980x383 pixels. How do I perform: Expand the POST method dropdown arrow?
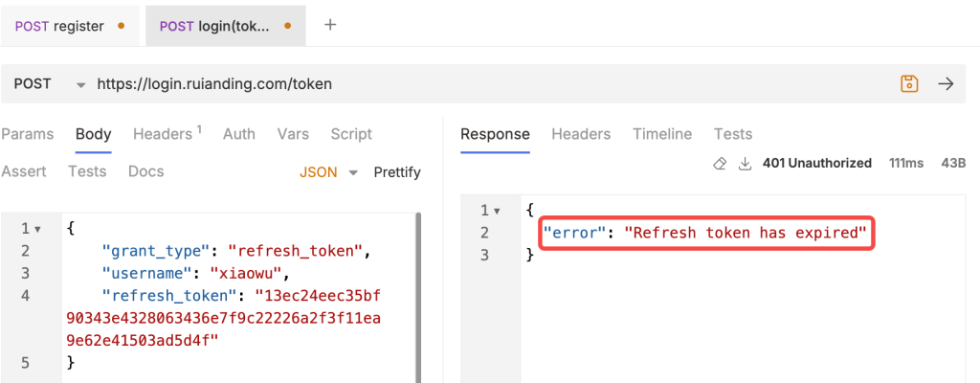[x=80, y=85]
